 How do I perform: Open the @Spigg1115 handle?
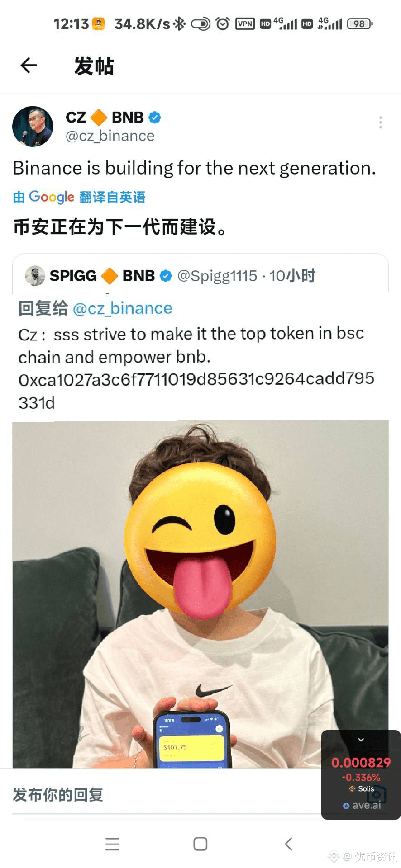point(217,276)
